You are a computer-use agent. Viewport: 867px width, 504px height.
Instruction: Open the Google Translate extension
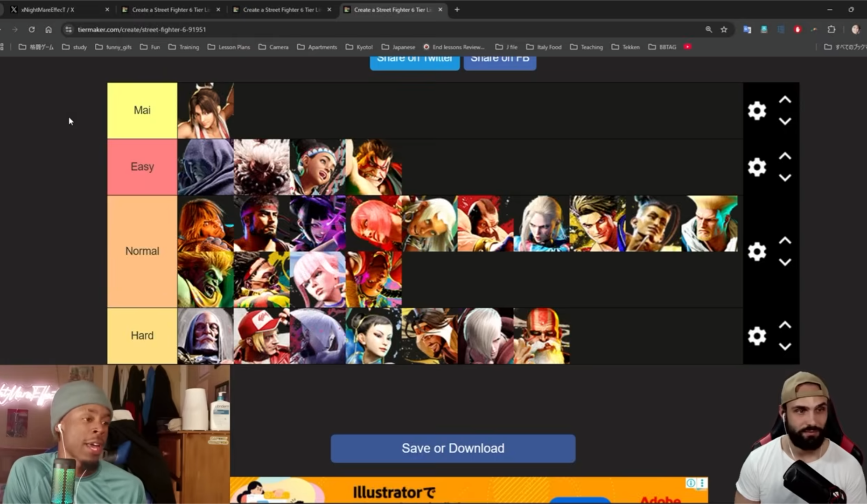pyautogui.click(x=747, y=29)
